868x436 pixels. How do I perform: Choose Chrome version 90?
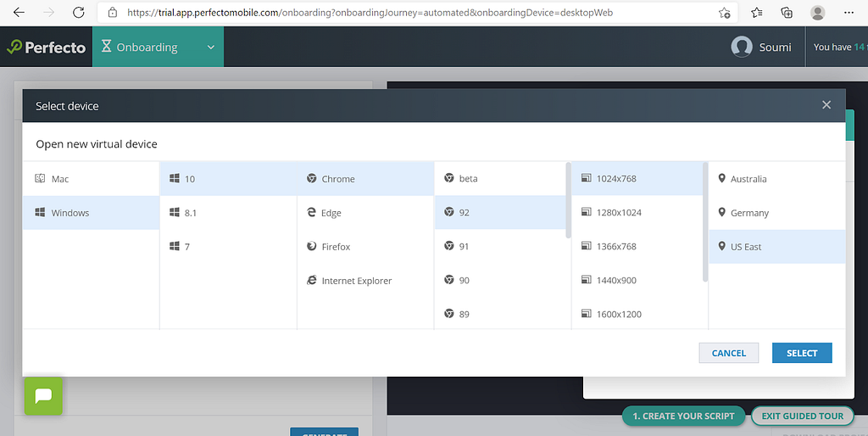[x=500, y=280]
